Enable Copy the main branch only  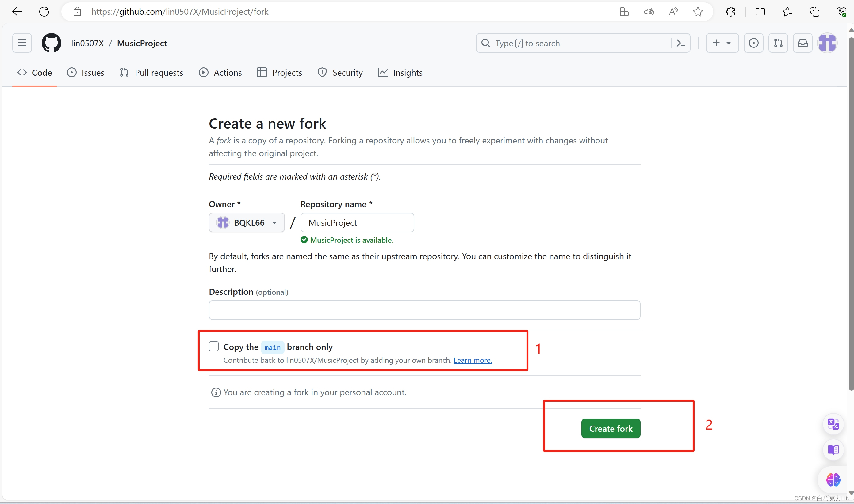click(214, 346)
